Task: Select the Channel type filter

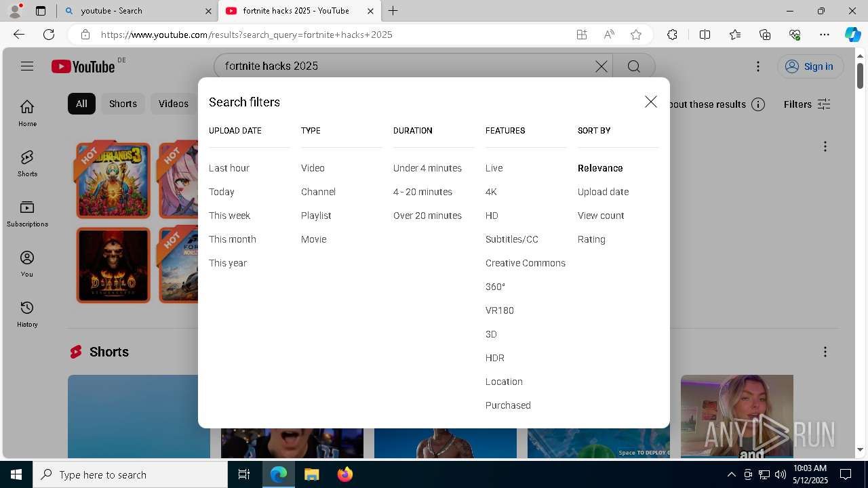Action: (x=318, y=192)
